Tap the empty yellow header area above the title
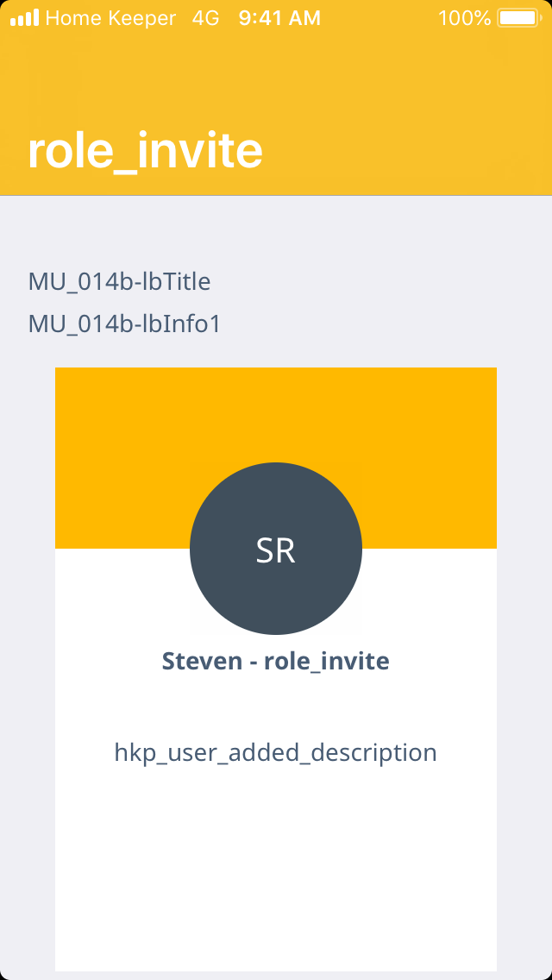This screenshot has width=552, height=980. click(276, 78)
